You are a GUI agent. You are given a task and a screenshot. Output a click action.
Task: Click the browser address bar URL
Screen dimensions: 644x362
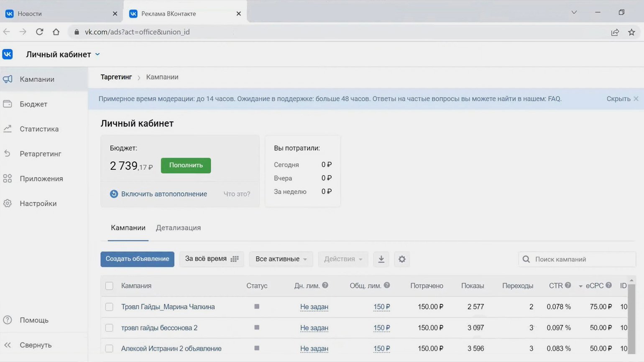tap(137, 32)
